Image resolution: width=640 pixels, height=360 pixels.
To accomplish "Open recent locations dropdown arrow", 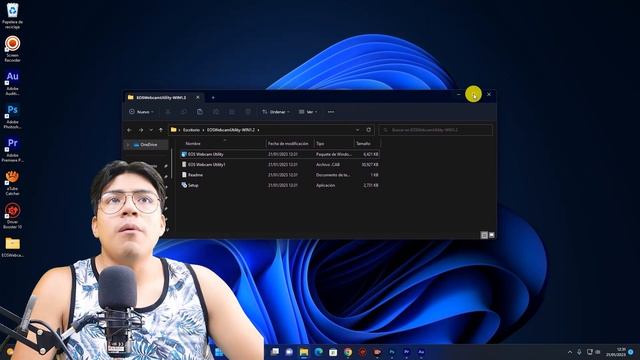I will (151, 130).
